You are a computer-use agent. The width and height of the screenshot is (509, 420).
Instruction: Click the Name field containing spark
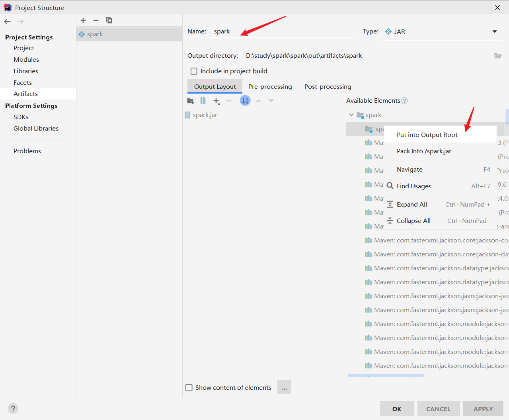coord(283,31)
